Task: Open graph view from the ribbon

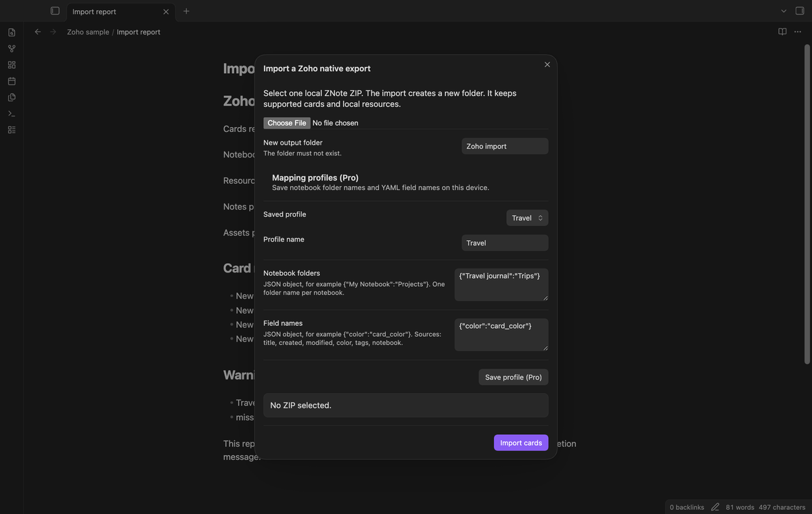Action: (x=12, y=49)
